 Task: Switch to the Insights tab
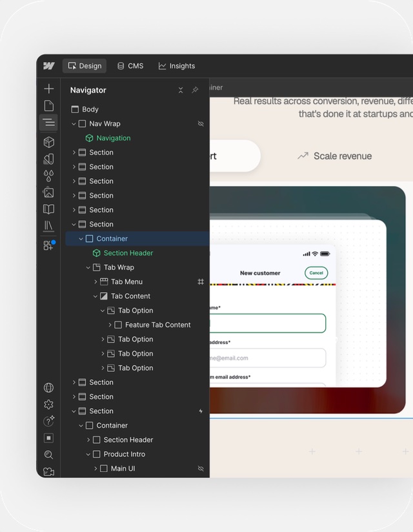coord(177,66)
